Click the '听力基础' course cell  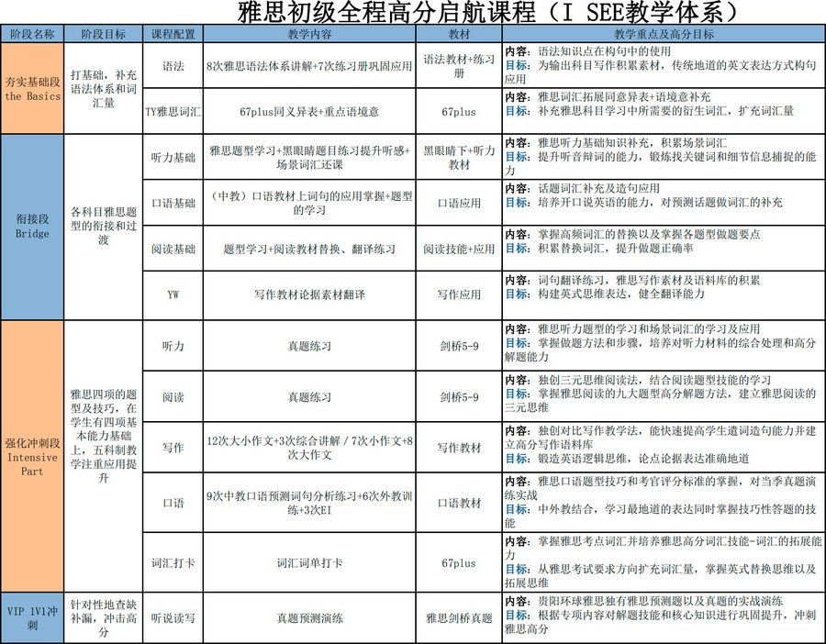click(x=173, y=157)
